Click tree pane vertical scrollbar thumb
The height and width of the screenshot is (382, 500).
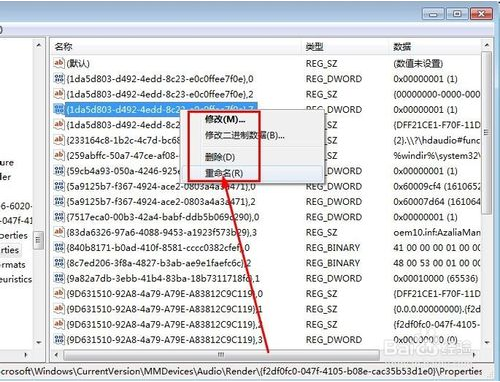39,240
